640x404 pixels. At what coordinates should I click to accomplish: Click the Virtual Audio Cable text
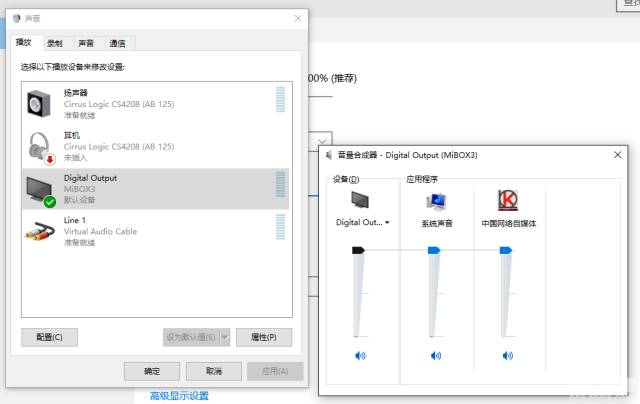100,231
